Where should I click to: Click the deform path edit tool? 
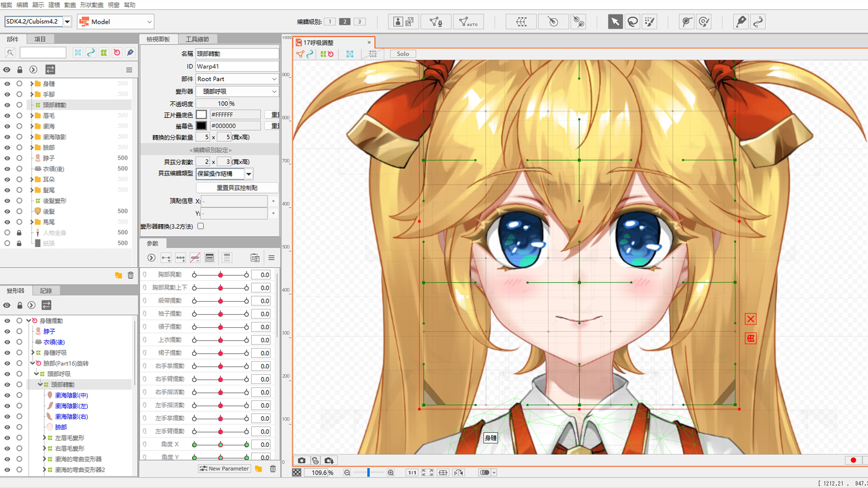point(686,22)
